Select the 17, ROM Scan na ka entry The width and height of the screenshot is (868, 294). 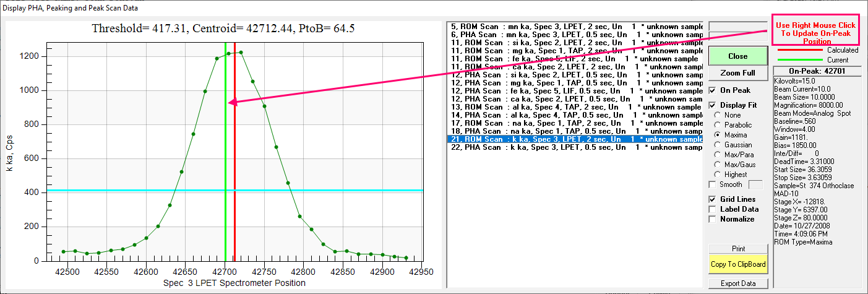pos(575,123)
